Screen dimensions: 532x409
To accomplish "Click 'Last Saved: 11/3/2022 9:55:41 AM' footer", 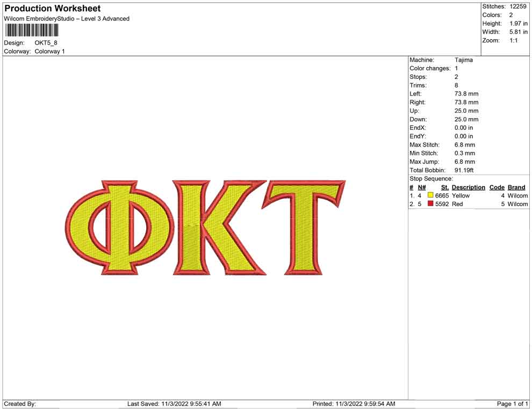I will [174, 404].
